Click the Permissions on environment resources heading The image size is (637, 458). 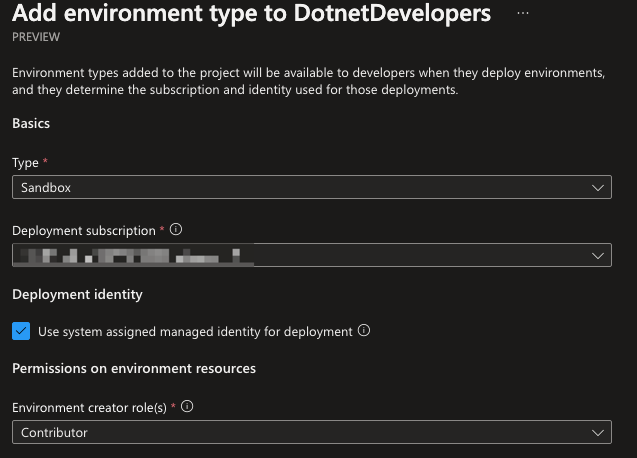[x=134, y=368]
